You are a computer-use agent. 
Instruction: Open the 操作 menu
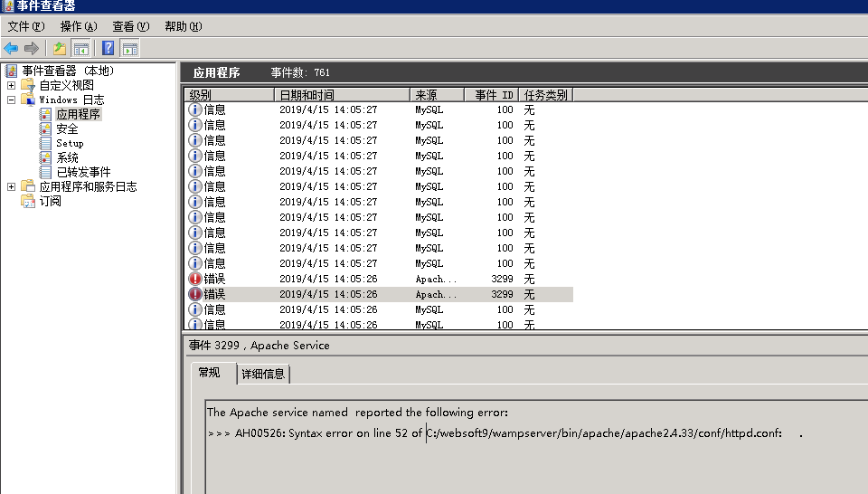[78, 26]
